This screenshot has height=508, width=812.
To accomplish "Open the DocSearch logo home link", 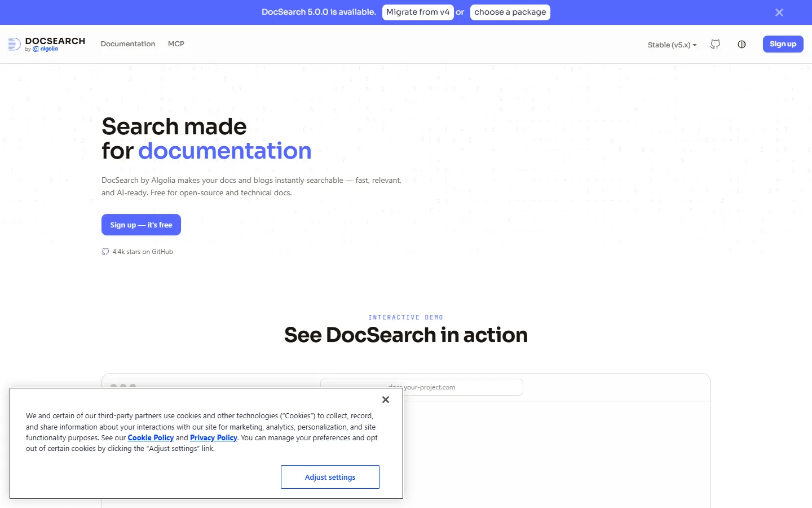I will tap(47, 44).
